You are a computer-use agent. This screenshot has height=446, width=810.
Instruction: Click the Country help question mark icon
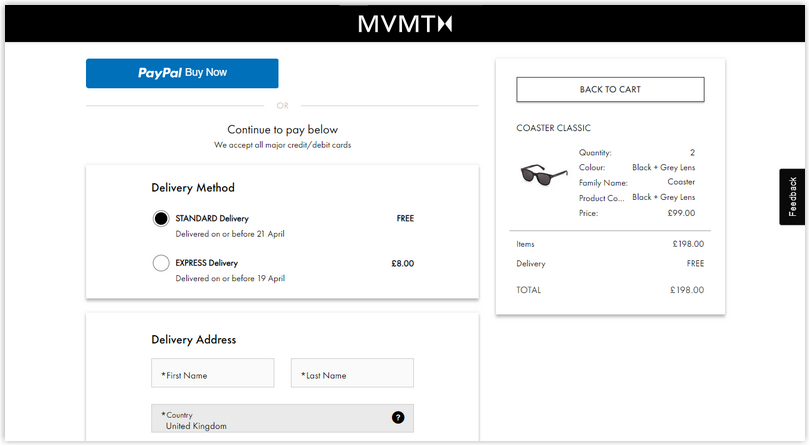click(x=398, y=417)
